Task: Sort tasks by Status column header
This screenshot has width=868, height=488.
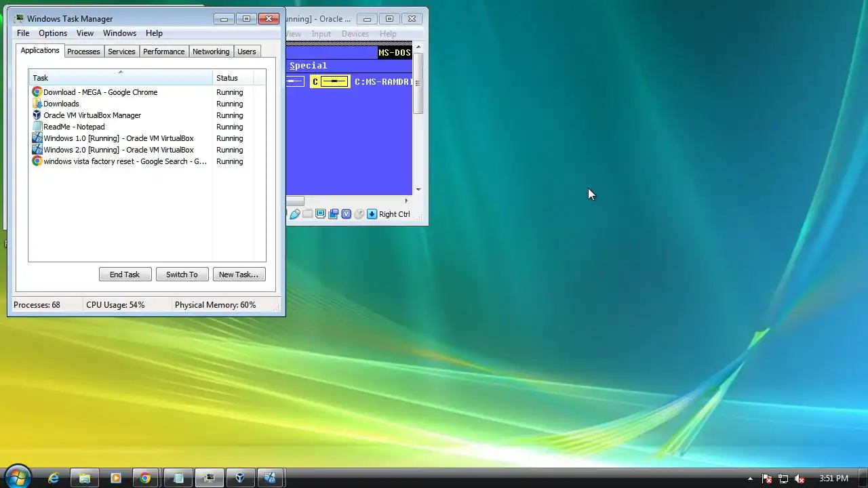Action: [x=233, y=77]
